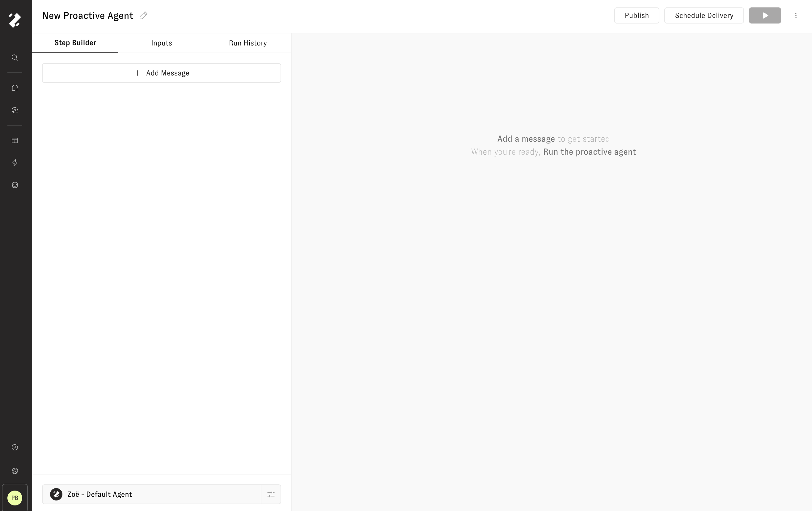
Task: Open the PB user avatar menu
Action: 15,498
